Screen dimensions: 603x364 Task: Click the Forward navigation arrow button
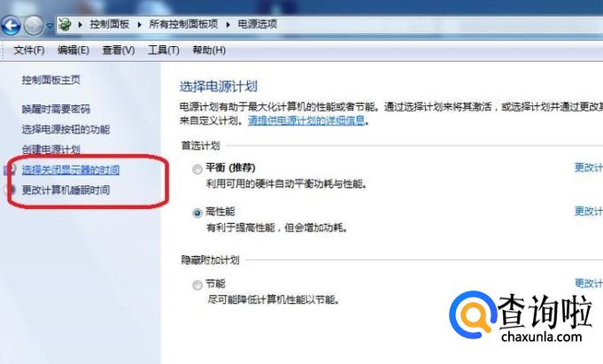pyautogui.click(x=34, y=26)
